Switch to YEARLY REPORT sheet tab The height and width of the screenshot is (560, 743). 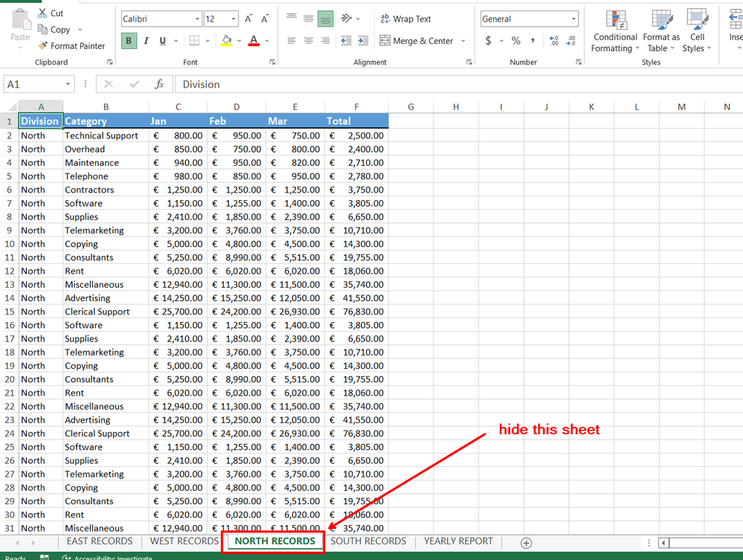458,541
